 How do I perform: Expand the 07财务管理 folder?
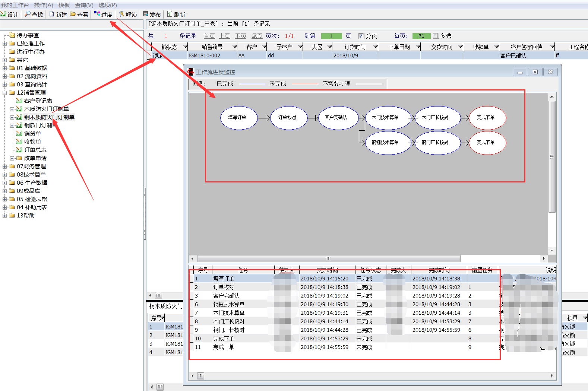pos(4,166)
